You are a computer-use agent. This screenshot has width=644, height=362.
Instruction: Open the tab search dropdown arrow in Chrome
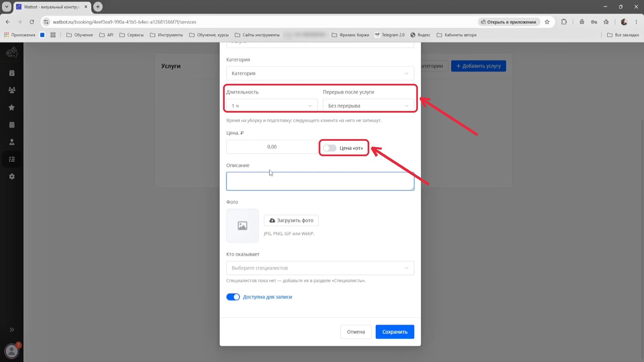pos(6,7)
